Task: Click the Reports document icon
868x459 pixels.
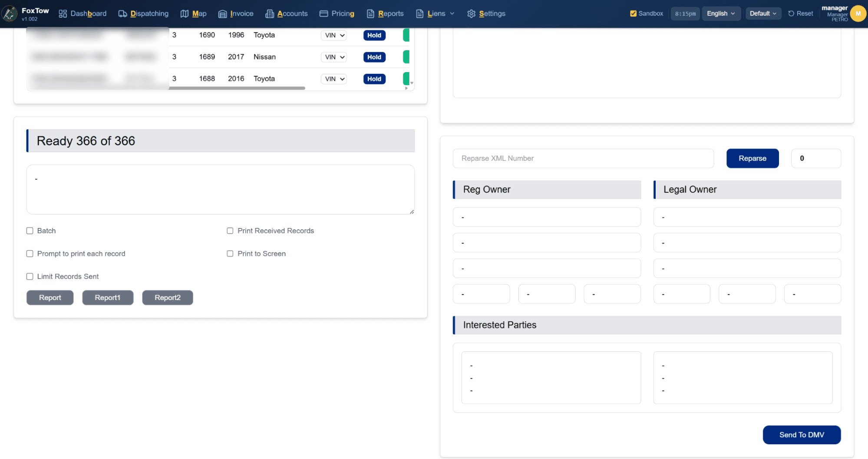Action: (x=370, y=14)
